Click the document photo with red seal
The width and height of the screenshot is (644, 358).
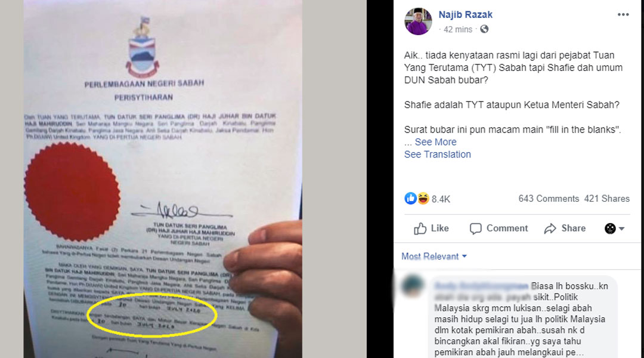163,179
